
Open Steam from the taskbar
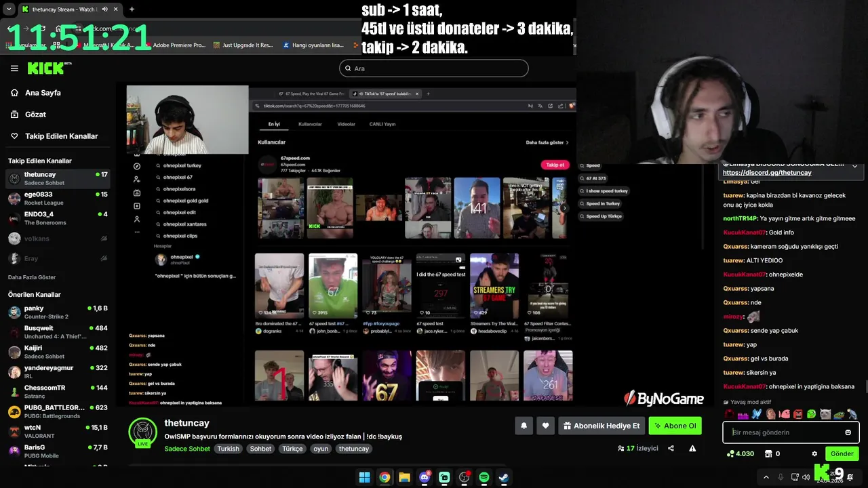point(504,477)
